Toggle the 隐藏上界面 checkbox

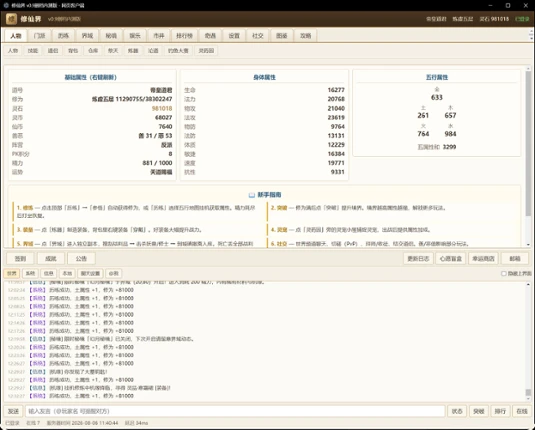point(504,273)
